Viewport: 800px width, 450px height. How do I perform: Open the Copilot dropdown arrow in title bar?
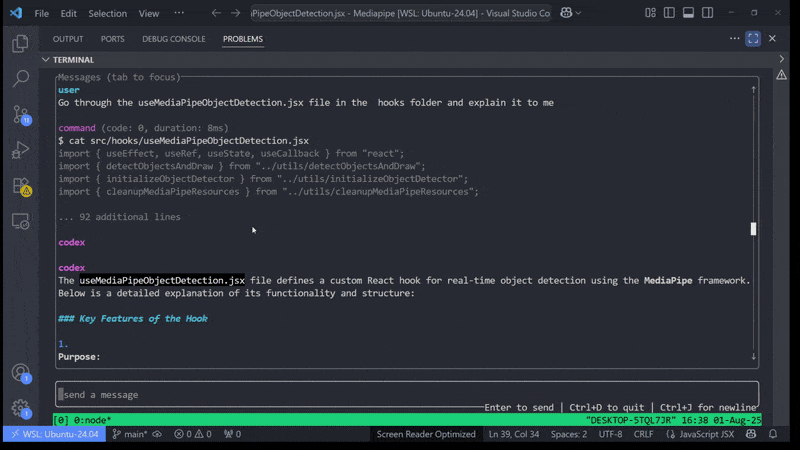(x=578, y=13)
